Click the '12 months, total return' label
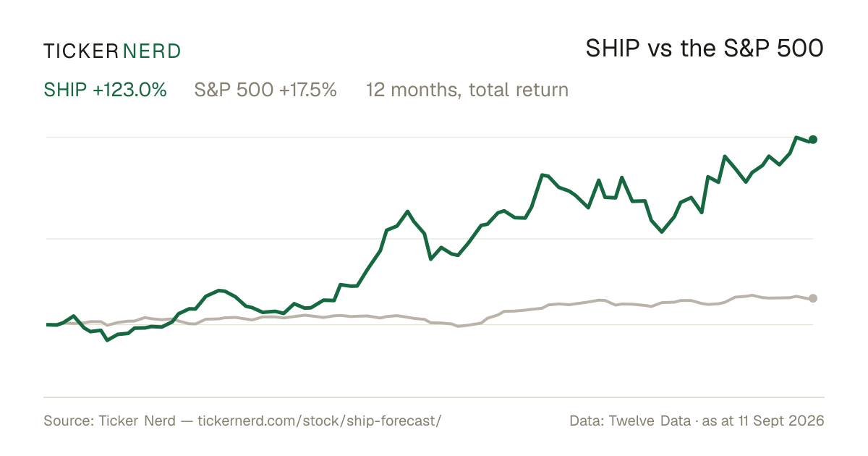This screenshot has height=456, width=868. tap(467, 90)
